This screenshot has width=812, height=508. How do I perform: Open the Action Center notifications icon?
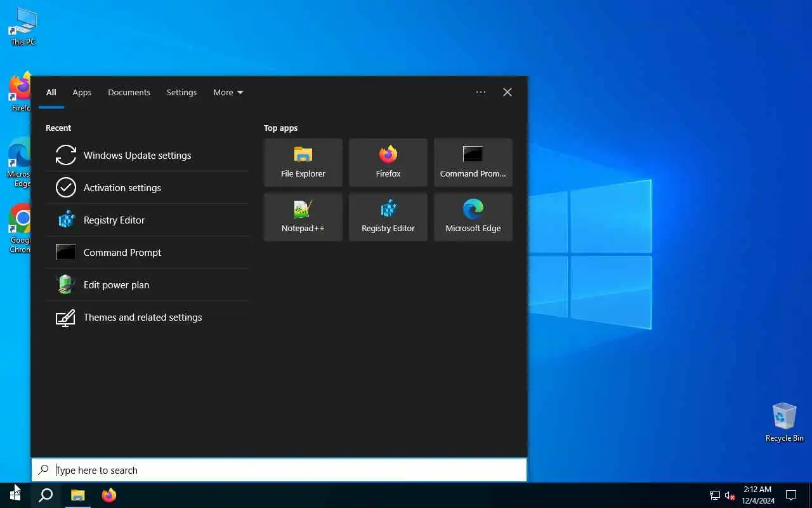(791, 495)
